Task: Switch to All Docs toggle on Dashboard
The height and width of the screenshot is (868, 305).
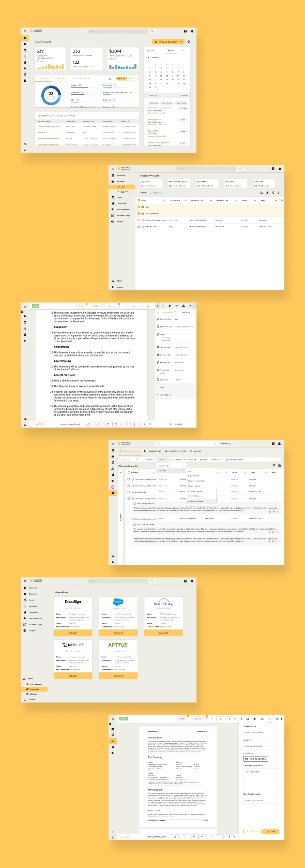Action: click(132, 79)
